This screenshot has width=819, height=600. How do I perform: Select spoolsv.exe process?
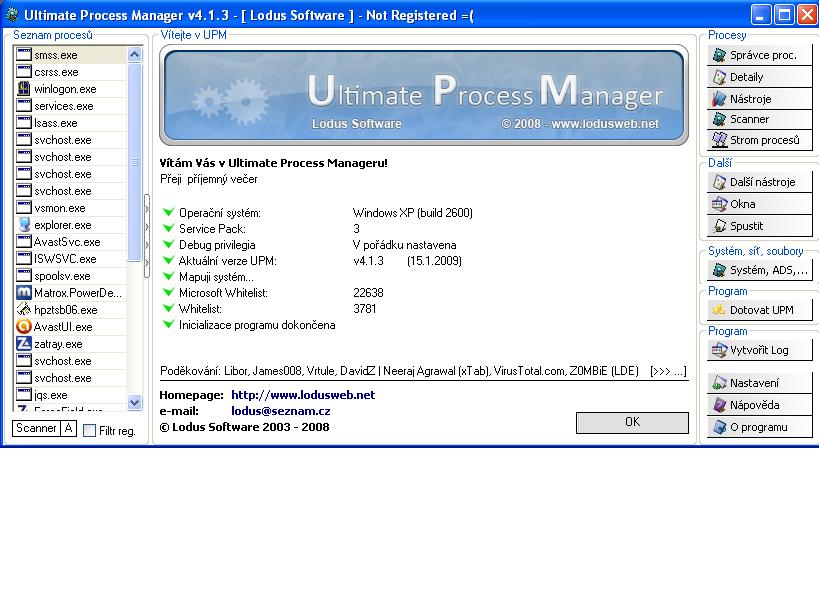(71, 276)
